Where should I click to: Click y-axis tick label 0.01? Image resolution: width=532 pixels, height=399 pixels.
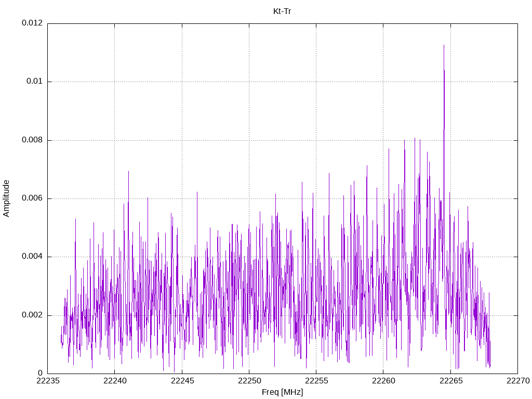click(35, 81)
